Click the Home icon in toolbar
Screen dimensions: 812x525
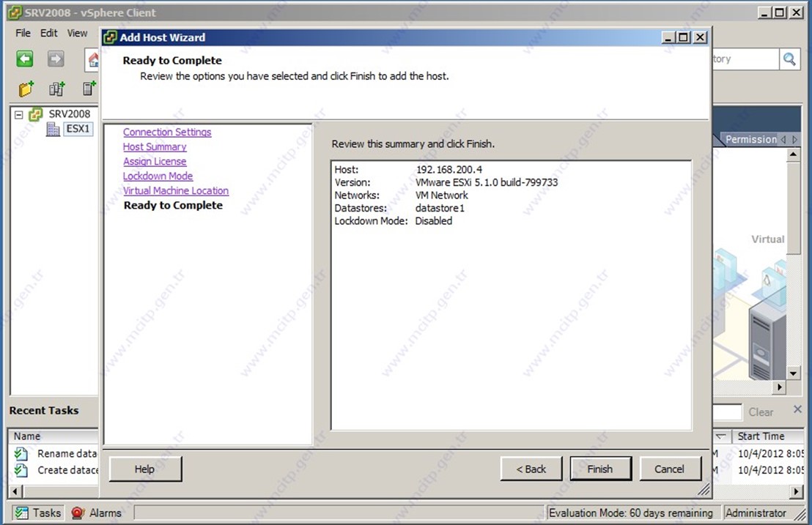[x=93, y=60]
